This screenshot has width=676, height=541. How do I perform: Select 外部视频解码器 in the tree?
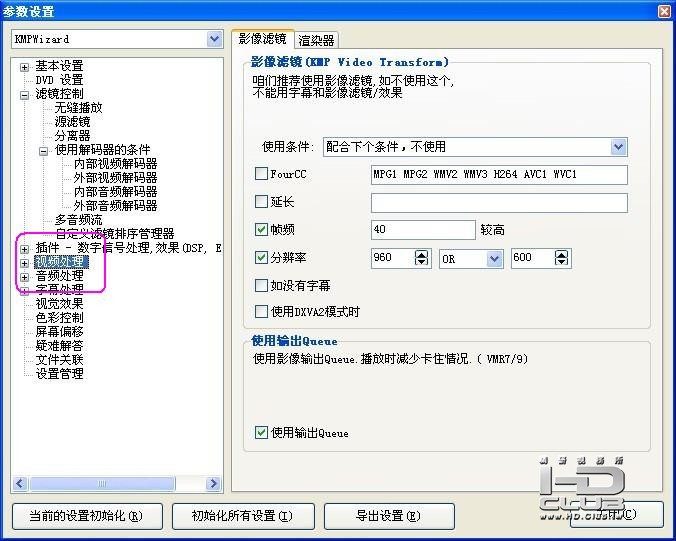(x=116, y=178)
